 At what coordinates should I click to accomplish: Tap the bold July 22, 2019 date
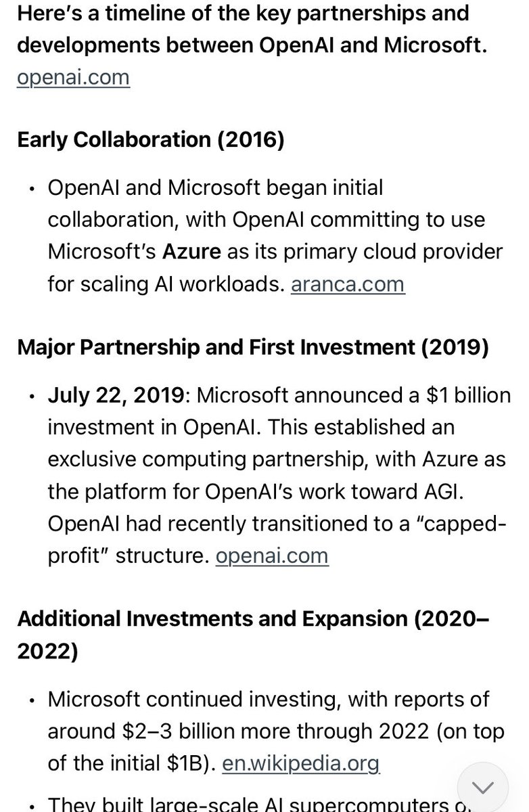[x=116, y=394]
